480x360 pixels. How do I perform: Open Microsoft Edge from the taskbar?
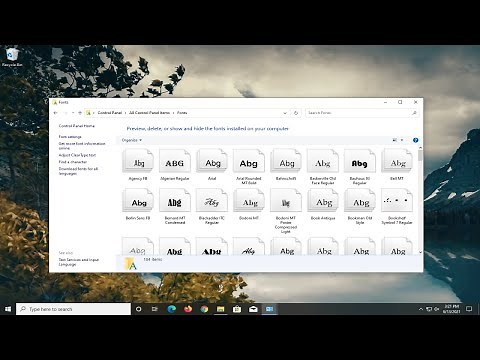pos(171,309)
